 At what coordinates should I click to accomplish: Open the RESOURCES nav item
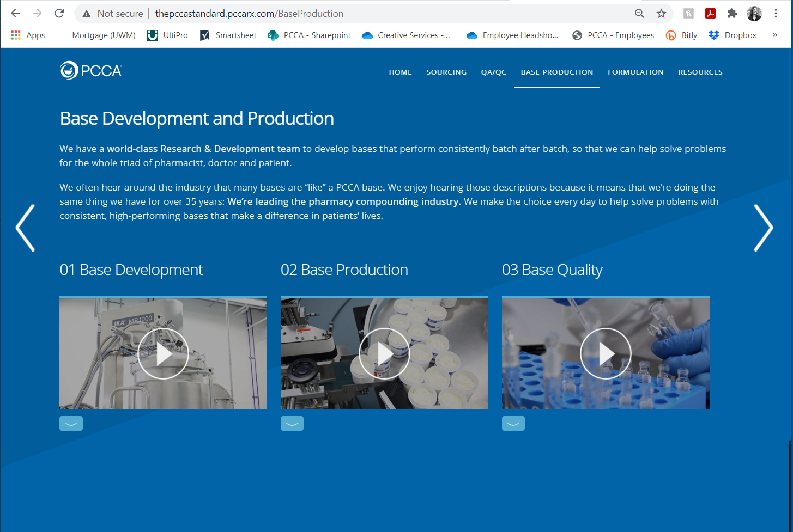click(x=700, y=72)
